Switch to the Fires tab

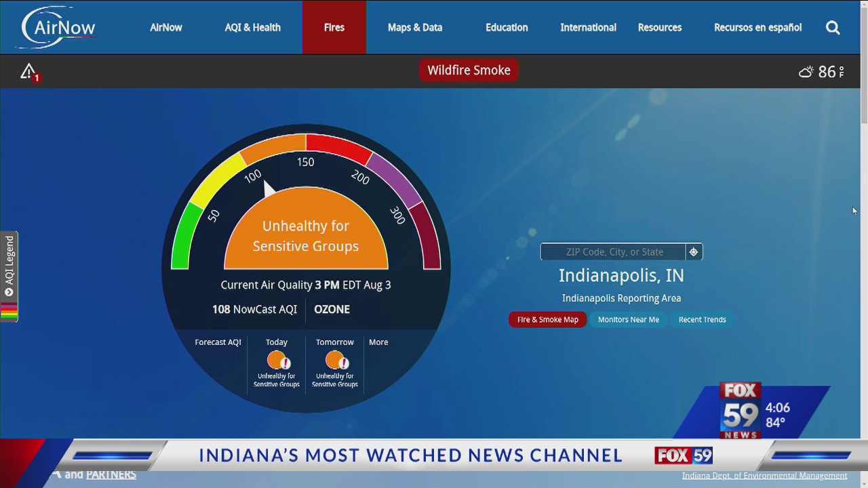334,28
